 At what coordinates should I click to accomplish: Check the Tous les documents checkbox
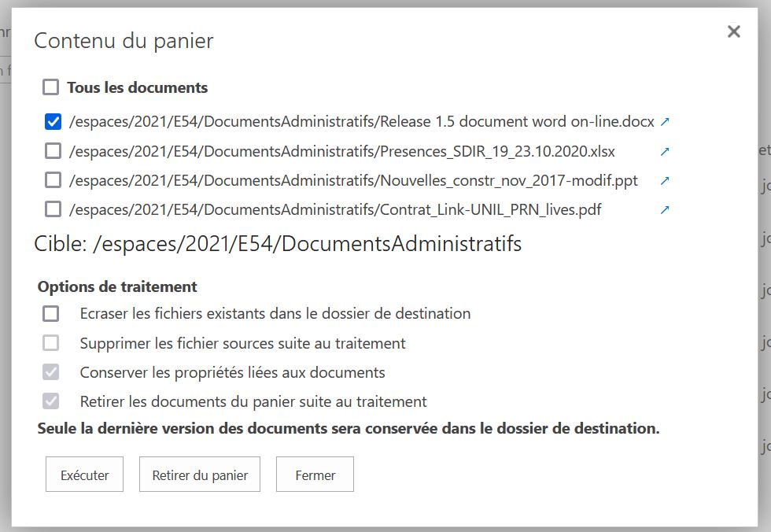[x=51, y=87]
